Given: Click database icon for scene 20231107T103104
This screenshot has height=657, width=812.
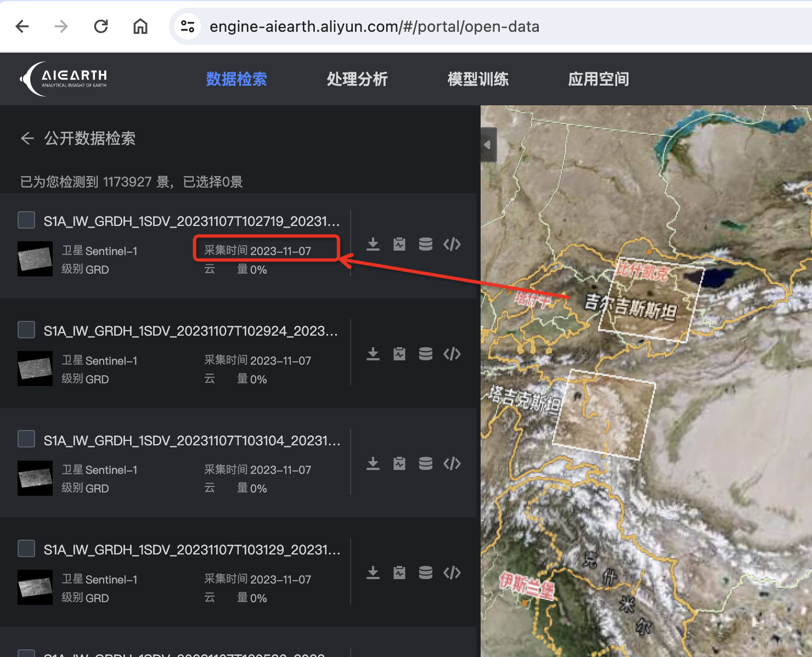Looking at the screenshot, I should [x=426, y=463].
